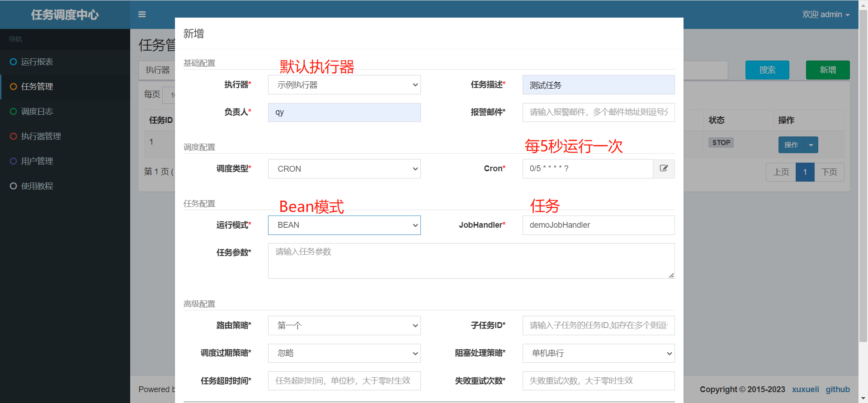Select page 1 pagination button
This screenshot has height=403, width=868.
click(x=805, y=172)
